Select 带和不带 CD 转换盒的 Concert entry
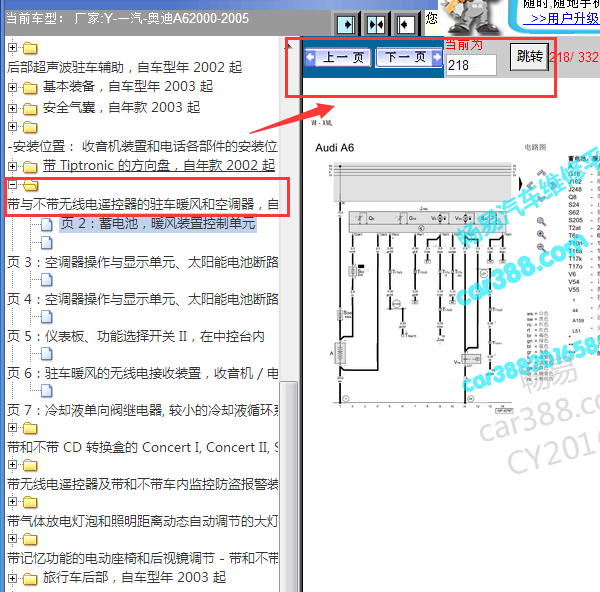This screenshot has width=600, height=592. click(x=143, y=447)
